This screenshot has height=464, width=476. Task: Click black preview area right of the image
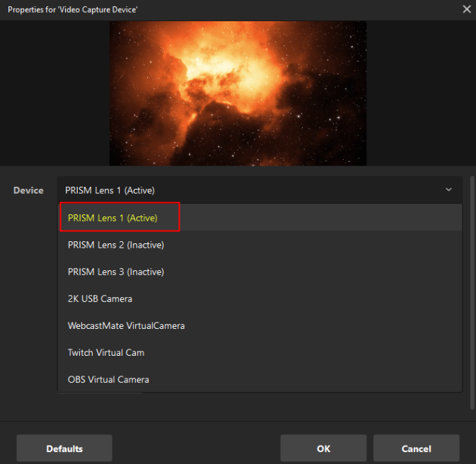[x=421, y=92]
